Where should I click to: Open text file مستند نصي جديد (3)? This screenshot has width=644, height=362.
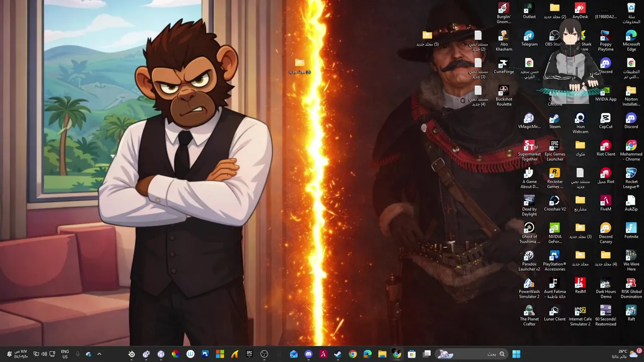pyautogui.click(x=478, y=68)
